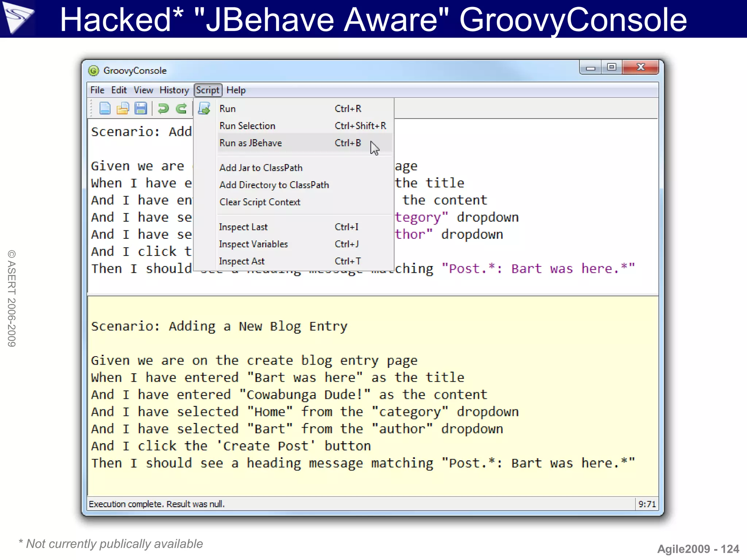The height and width of the screenshot is (560, 747).
Task: Click output line 'Bart was here" as the title'
Action: (x=278, y=377)
